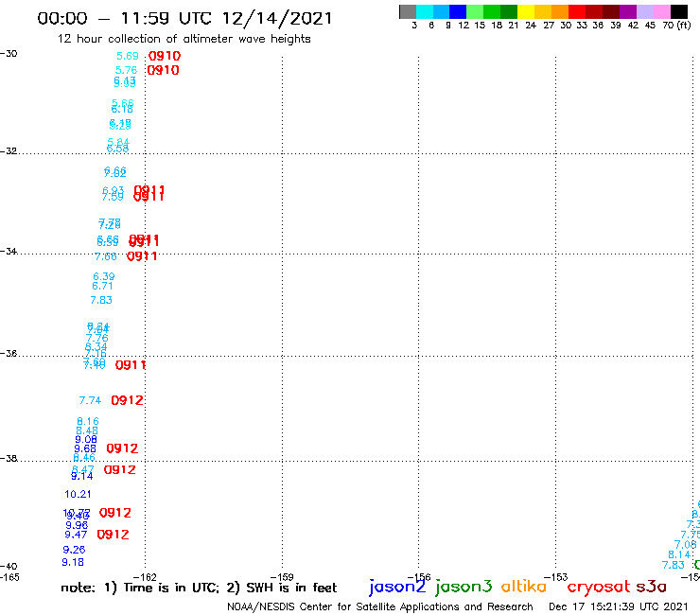Click the wave height value '10.21'
Image resolution: width=700 pixels, height=615 pixels.
point(78,494)
